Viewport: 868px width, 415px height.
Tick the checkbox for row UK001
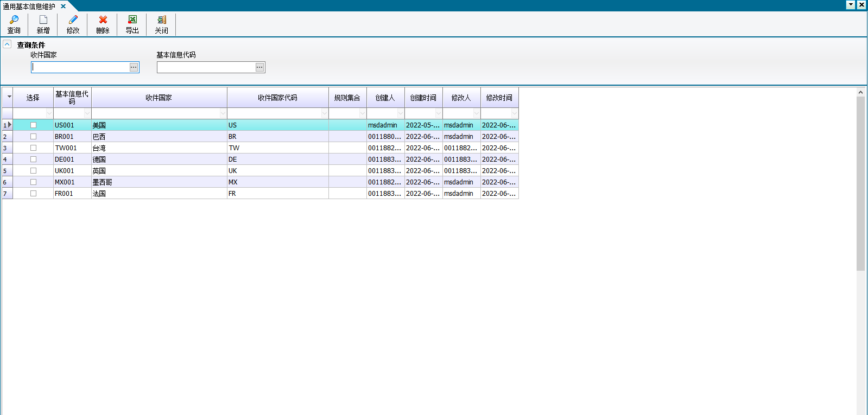click(33, 171)
